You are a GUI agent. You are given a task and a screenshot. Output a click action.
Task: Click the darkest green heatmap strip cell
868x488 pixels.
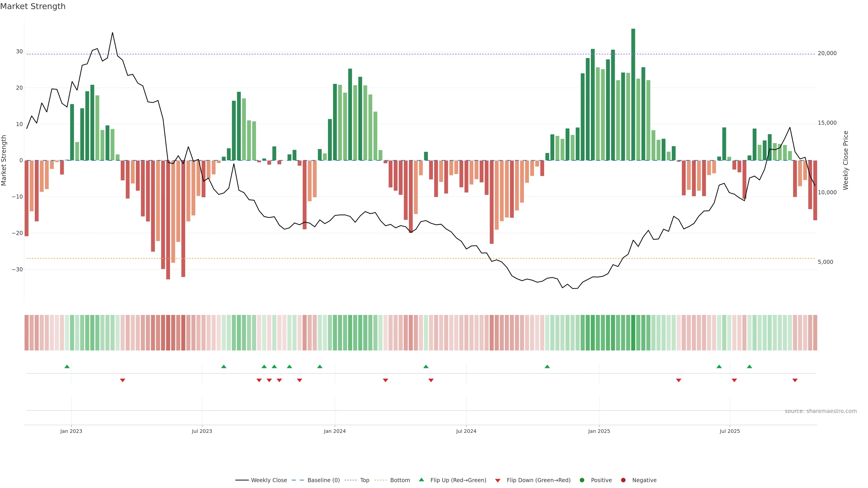[x=633, y=333]
